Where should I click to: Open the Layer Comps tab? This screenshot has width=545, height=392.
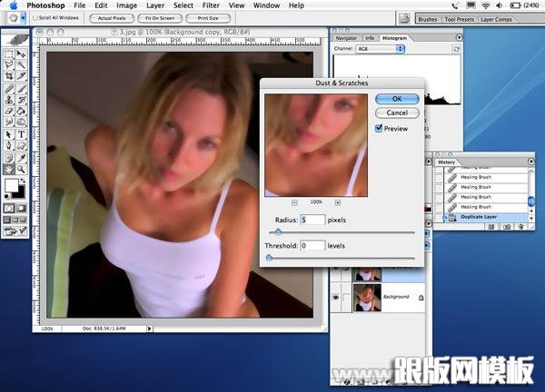coord(496,19)
